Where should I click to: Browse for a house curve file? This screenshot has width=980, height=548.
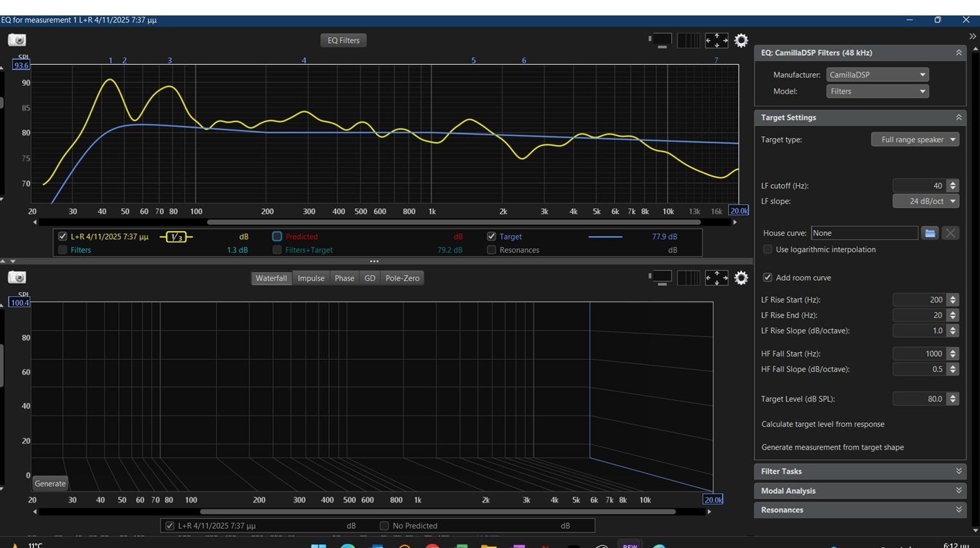click(x=929, y=233)
